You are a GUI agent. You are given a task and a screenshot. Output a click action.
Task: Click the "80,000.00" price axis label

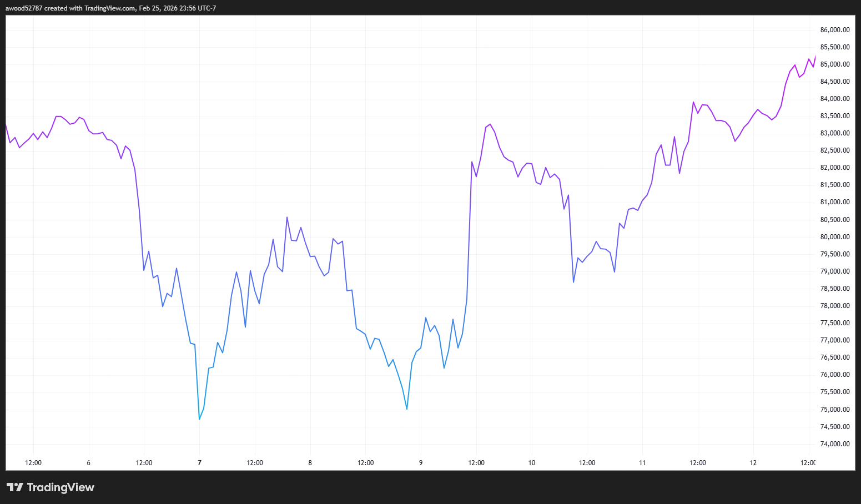pos(834,236)
